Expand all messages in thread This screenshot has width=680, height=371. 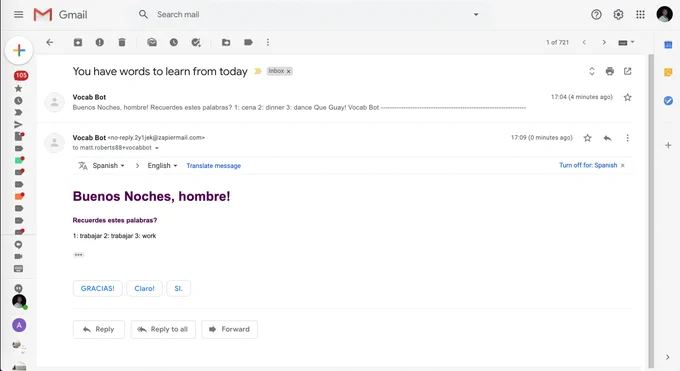(x=592, y=71)
